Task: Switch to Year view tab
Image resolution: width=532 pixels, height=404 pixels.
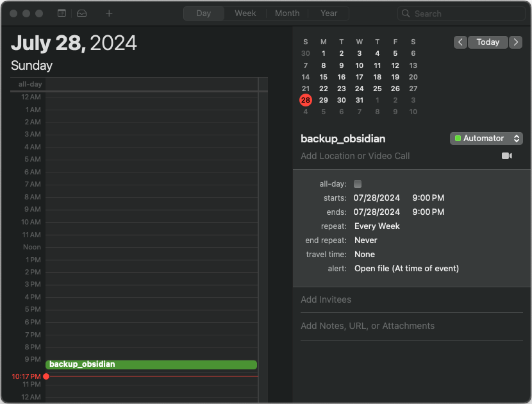Action: (329, 13)
